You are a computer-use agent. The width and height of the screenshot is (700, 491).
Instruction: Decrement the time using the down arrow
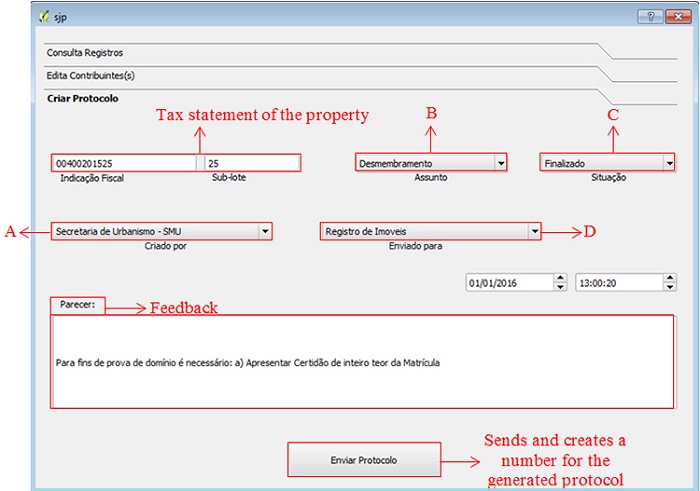(x=669, y=288)
